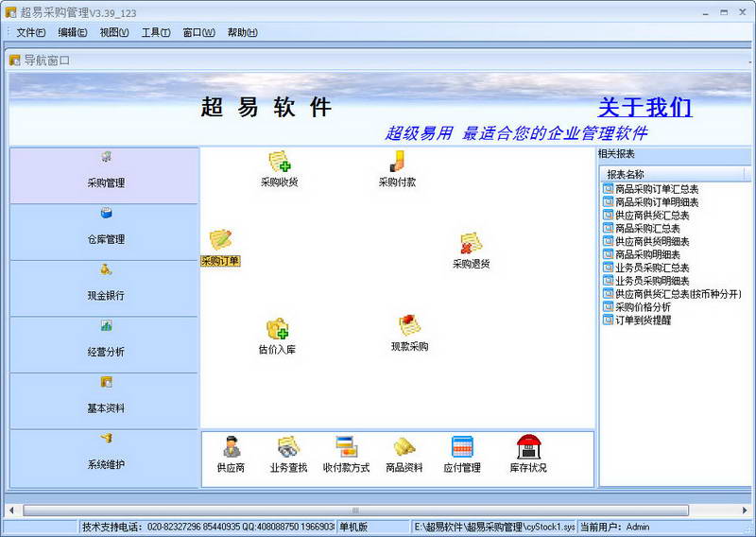
Task: Click the database path in status bar
Action: [493, 527]
